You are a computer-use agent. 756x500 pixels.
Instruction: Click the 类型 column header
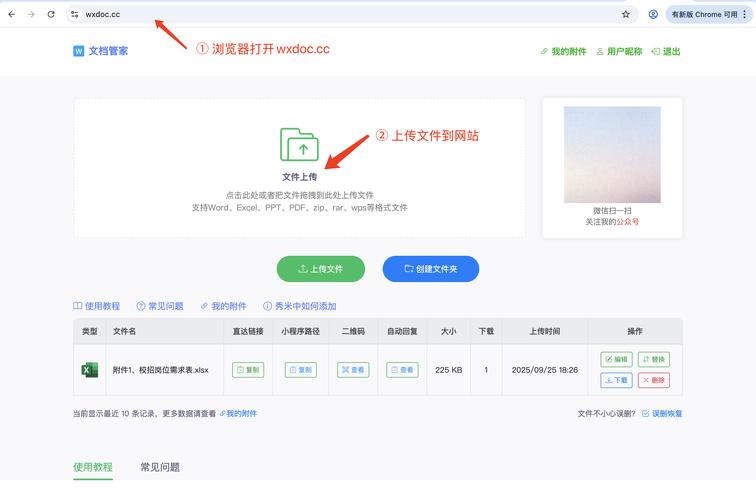pos(90,331)
